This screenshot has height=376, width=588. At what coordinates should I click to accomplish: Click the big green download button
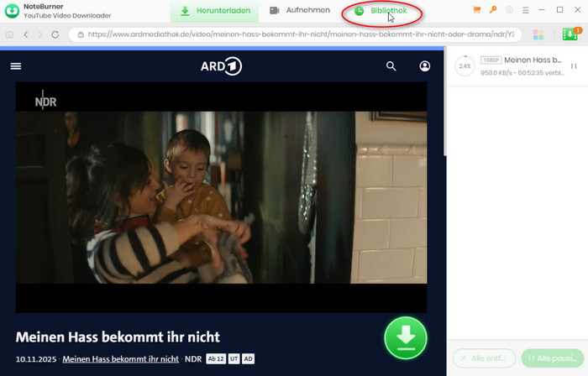coord(406,338)
